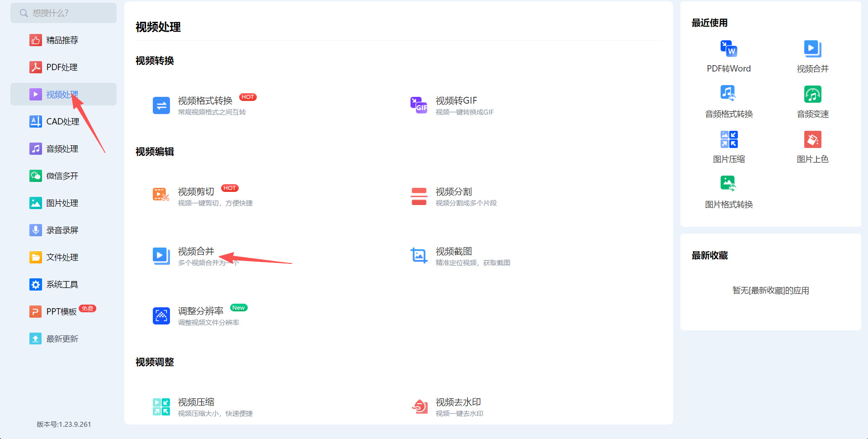The height and width of the screenshot is (439, 868).
Task: Open the 调整分辨率 tool icon
Action: point(161,316)
